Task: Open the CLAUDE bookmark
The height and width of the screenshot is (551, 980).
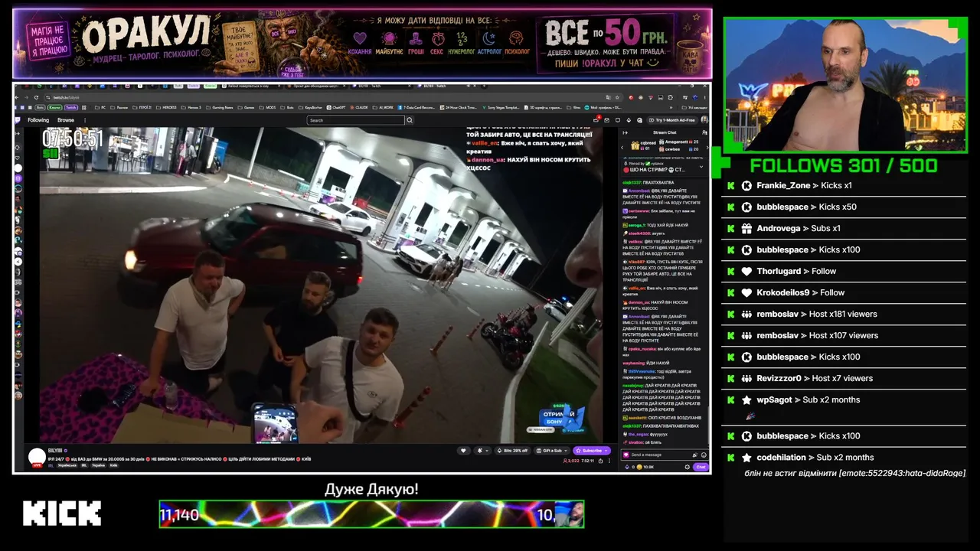Action: (x=361, y=108)
